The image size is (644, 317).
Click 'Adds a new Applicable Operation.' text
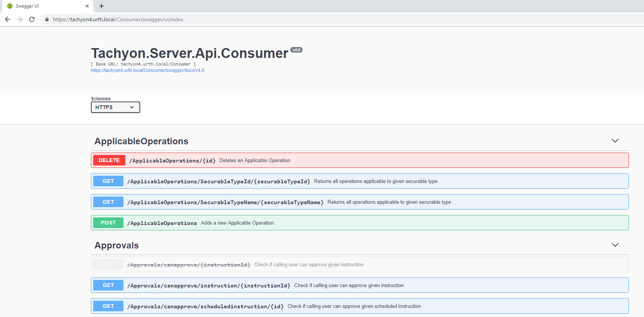pos(238,223)
